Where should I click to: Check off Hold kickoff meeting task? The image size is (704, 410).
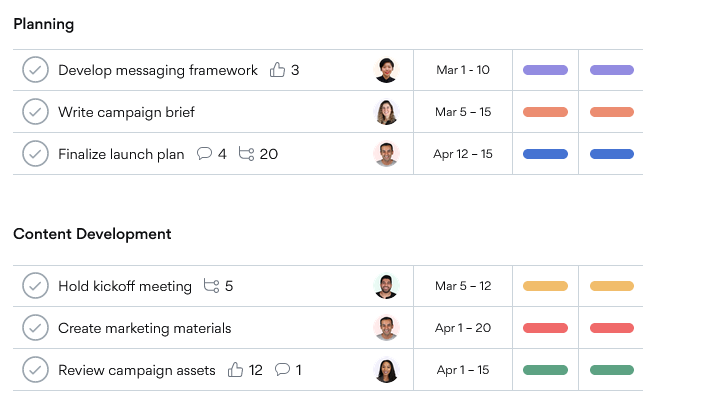[35, 286]
